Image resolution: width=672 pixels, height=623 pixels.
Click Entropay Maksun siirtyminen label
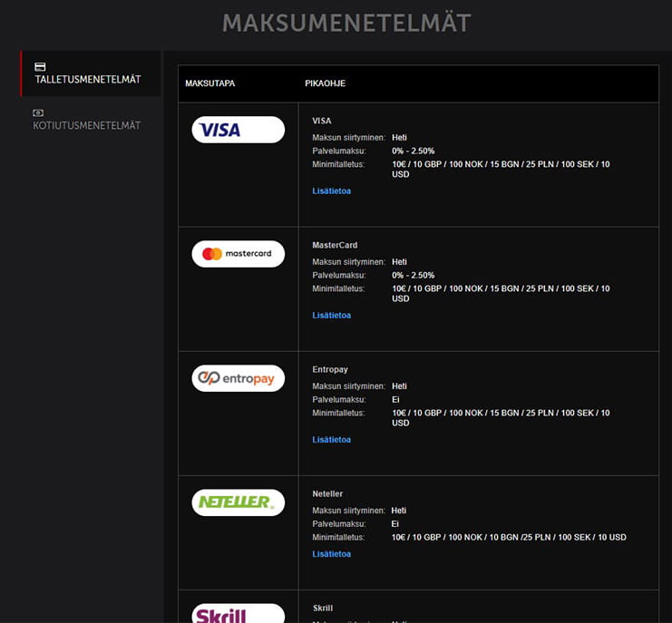[x=348, y=386]
